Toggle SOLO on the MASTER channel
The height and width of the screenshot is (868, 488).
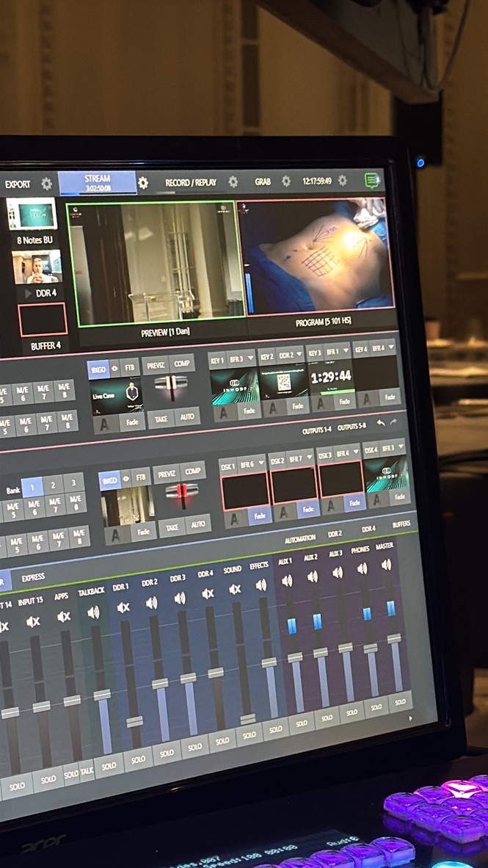[400, 701]
